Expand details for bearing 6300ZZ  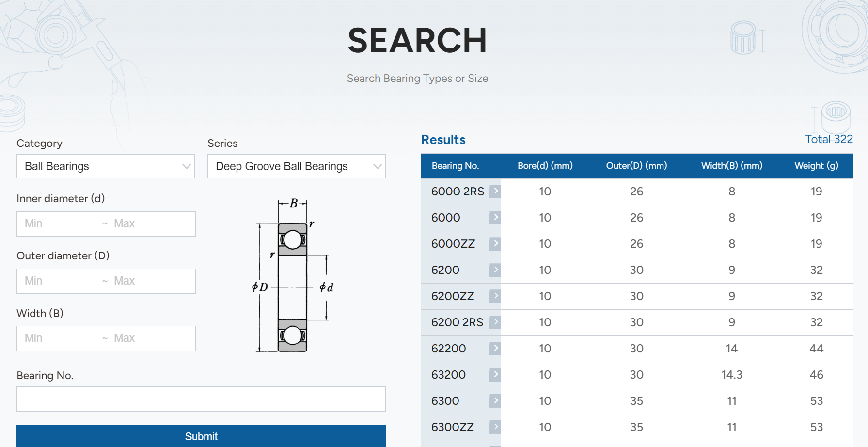(x=495, y=427)
